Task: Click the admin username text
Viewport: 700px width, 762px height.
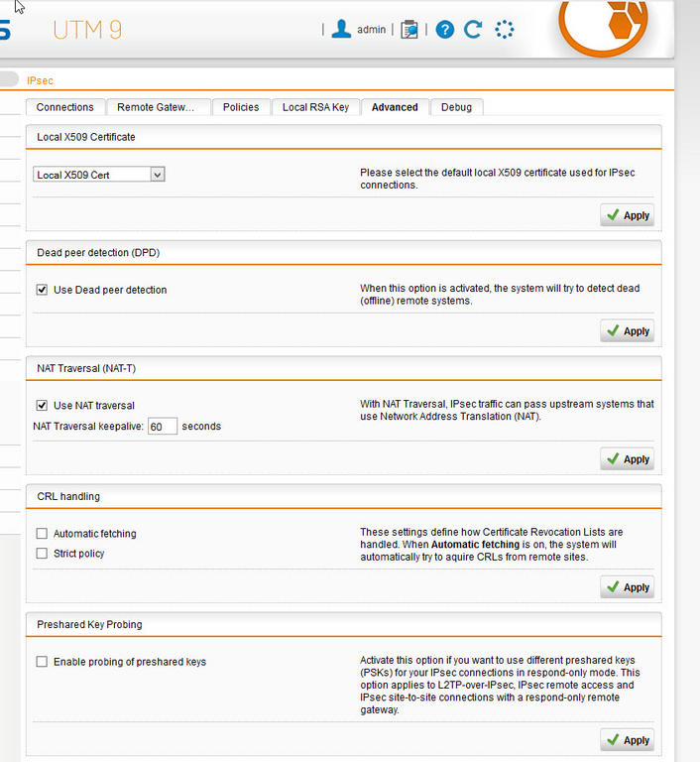Action: point(371,30)
